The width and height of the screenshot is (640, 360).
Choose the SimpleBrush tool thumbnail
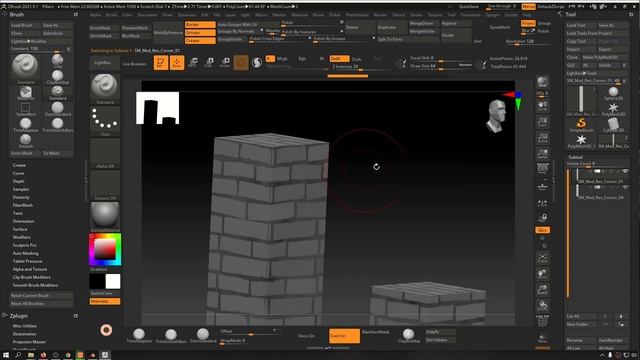coord(581,124)
